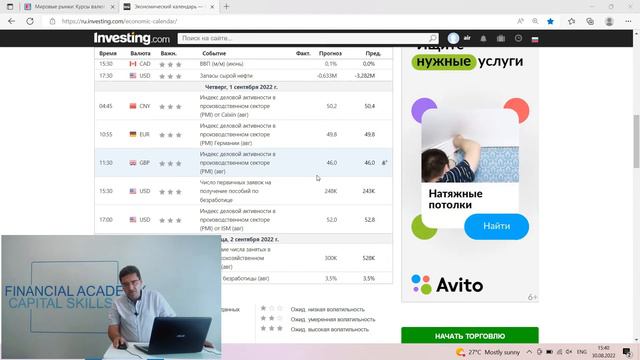The width and height of the screenshot is (640, 360).
Task: Click the 248K forecast value
Action: (331, 191)
